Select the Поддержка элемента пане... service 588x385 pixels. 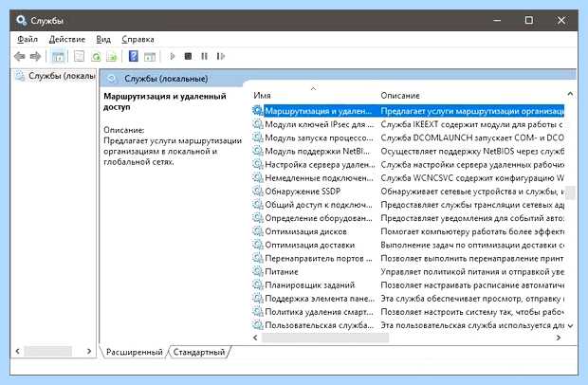point(320,299)
